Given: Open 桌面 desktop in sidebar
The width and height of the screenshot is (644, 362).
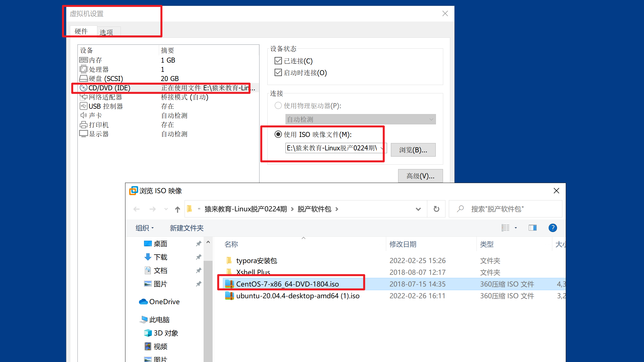Looking at the screenshot, I should click(161, 244).
